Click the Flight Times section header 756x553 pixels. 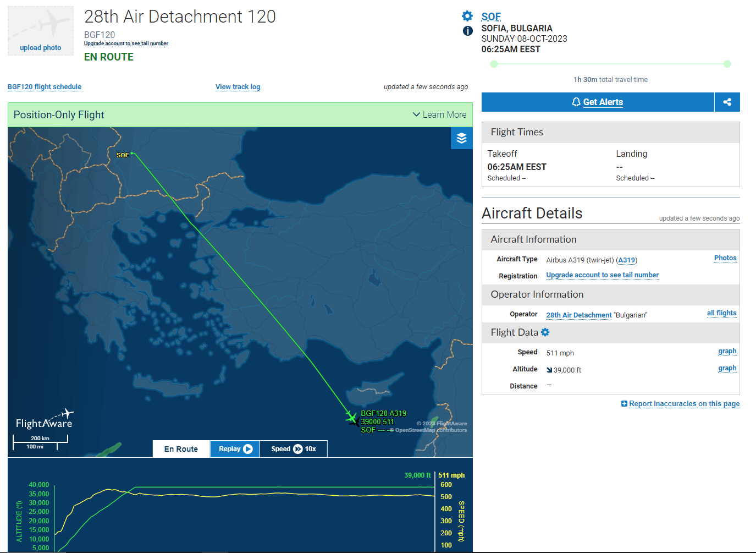pyautogui.click(x=610, y=132)
